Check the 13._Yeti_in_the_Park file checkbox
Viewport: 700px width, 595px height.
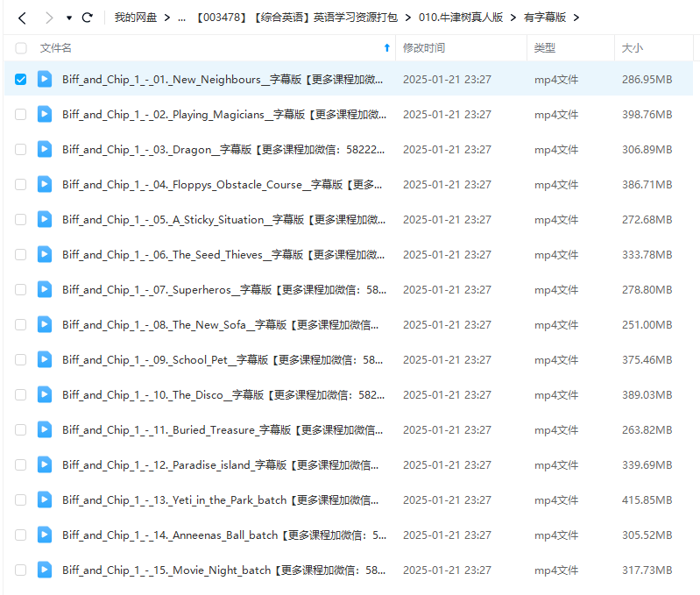(x=20, y=500)
